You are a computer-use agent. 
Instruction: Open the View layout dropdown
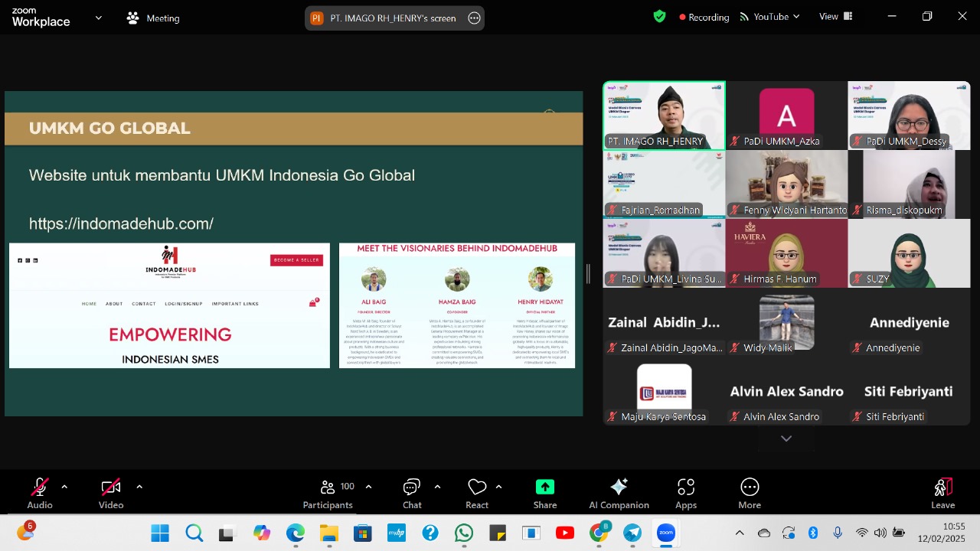(x=835, y=17)
